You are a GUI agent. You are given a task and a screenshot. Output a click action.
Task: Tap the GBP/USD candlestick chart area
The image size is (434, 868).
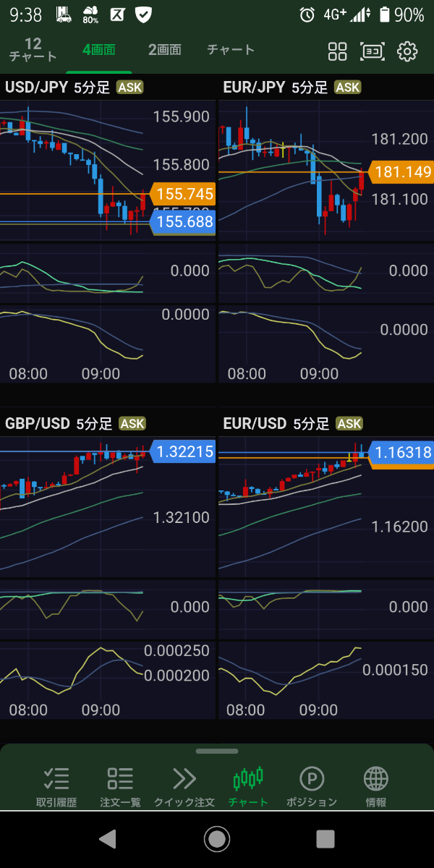pos(72,506)
